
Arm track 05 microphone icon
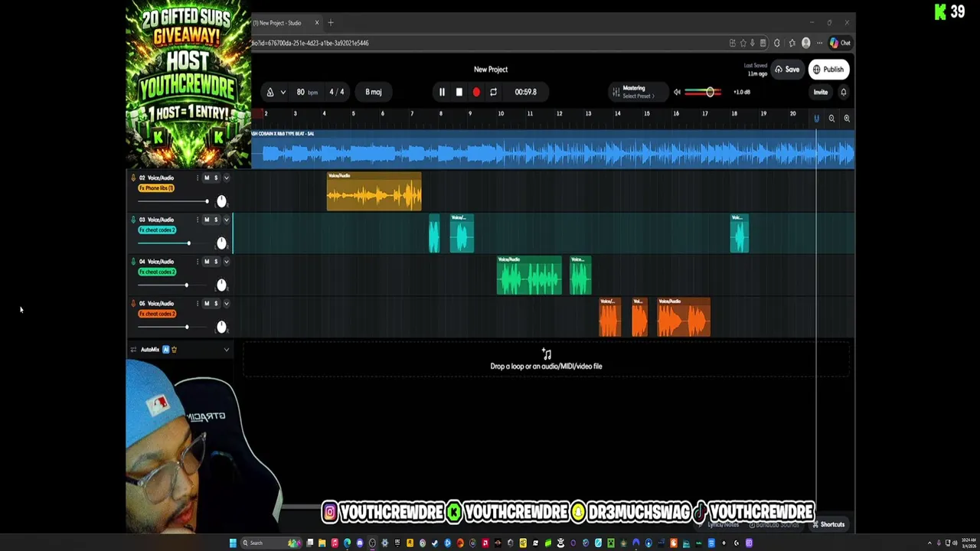point(133,304)
